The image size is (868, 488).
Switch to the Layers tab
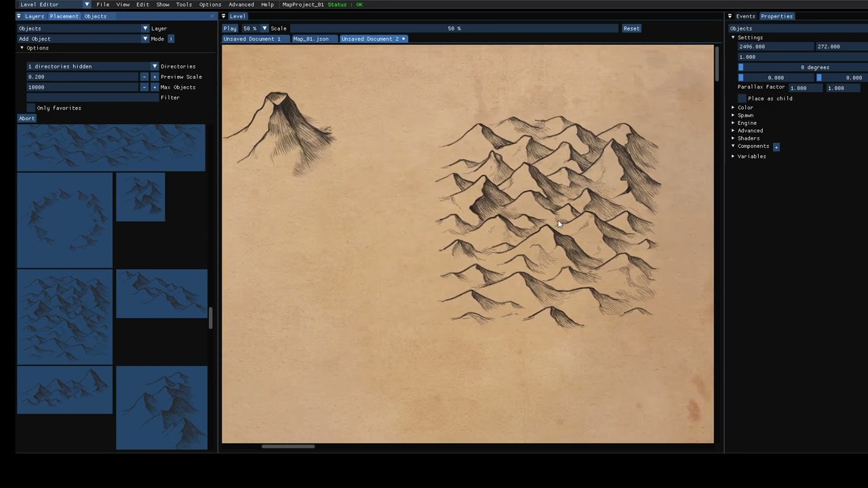(x=34, y=16)
